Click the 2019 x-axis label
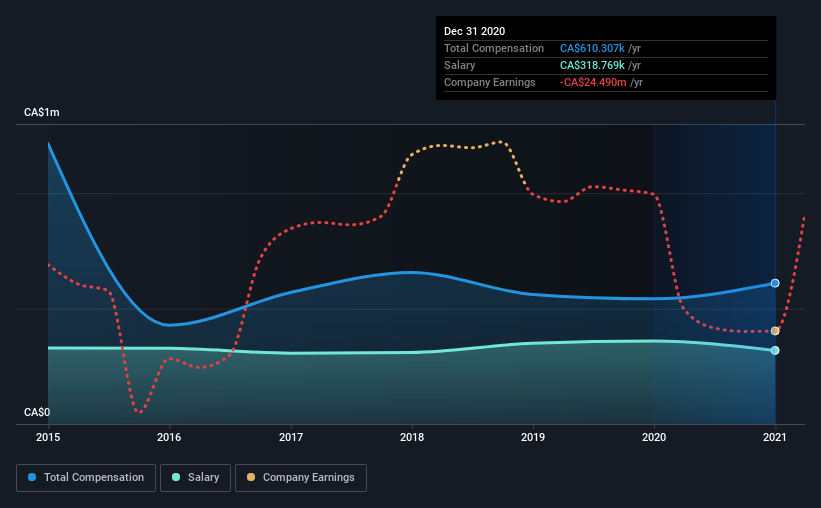The height and width of the screenshot is (508, 821). click(533, 437)
